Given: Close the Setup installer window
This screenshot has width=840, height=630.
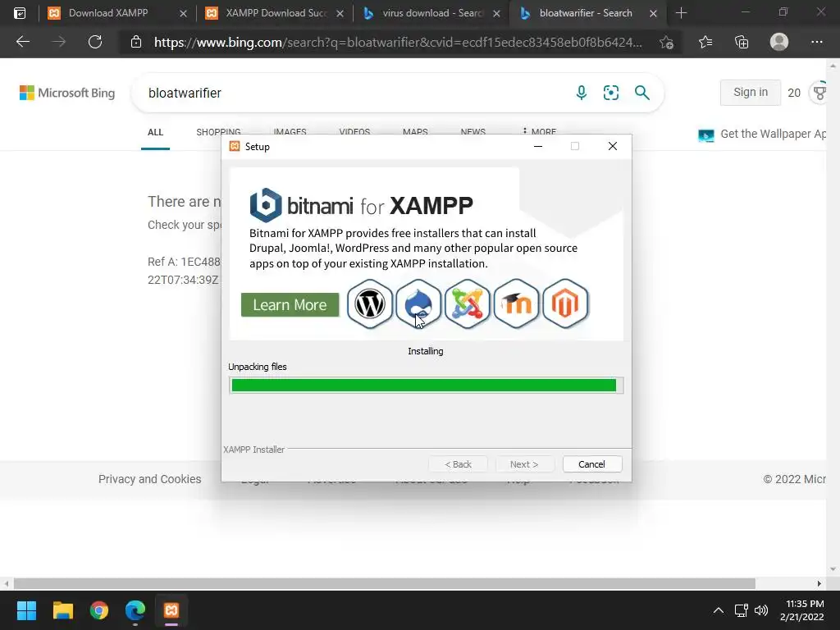Looking at the screenshot, I should click(612, 146).
